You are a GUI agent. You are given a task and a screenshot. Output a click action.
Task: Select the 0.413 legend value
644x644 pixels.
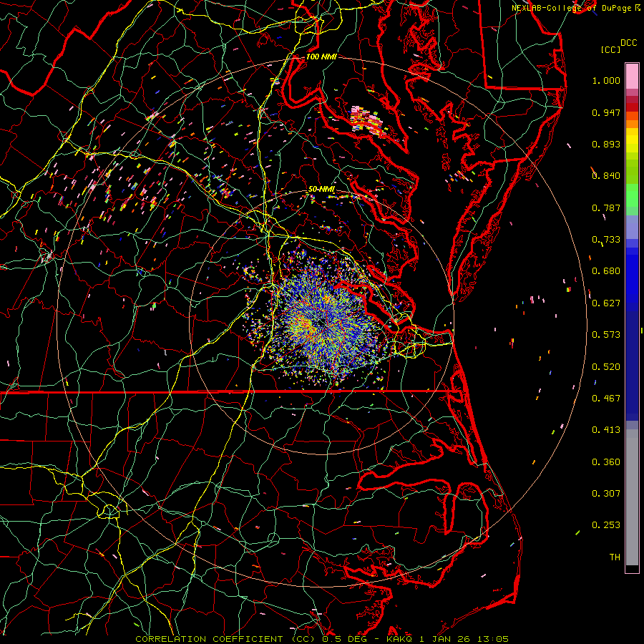(x=606, y=430)
